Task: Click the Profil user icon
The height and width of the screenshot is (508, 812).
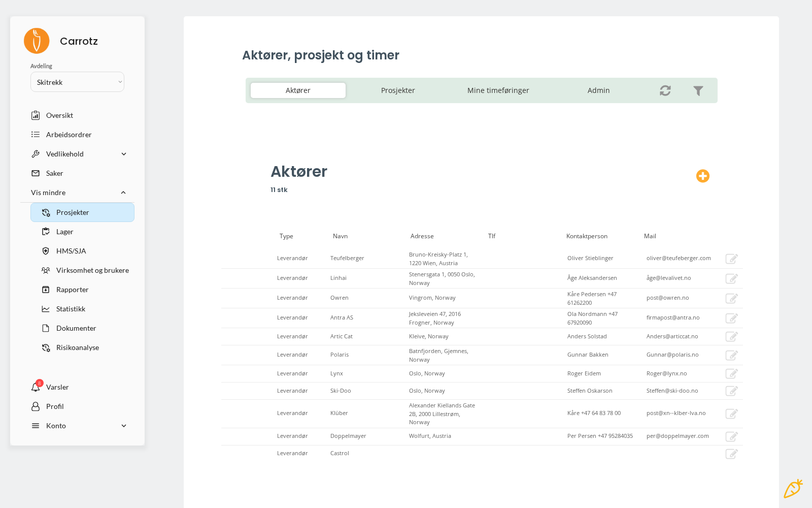Action: [x=36, y=406]
